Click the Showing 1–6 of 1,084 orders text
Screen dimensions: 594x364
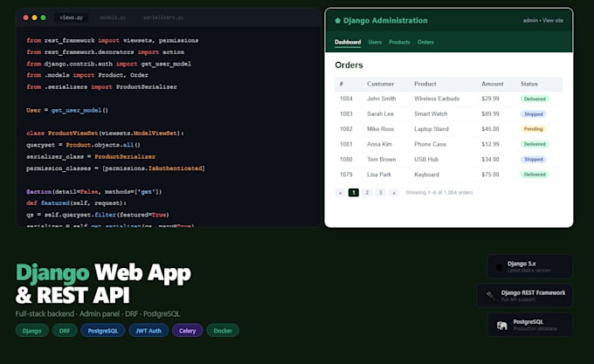pyautogui.click(x=439, y=193)
